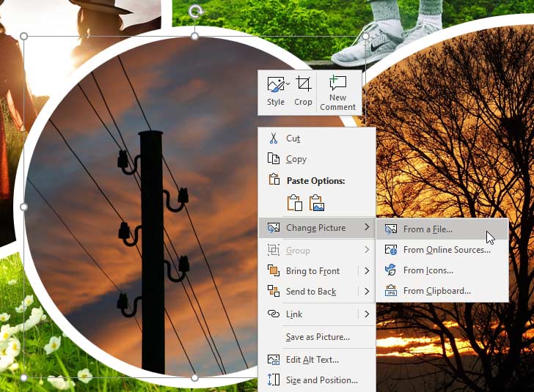534x392 pixels.
Task: Open Size and Position settings
Action: coord(321,380)
